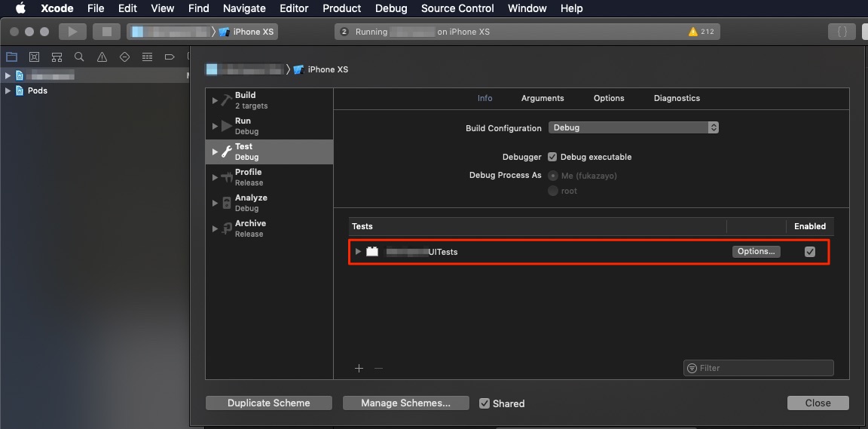Open the Source Control navigator icon

pos(34,57)
